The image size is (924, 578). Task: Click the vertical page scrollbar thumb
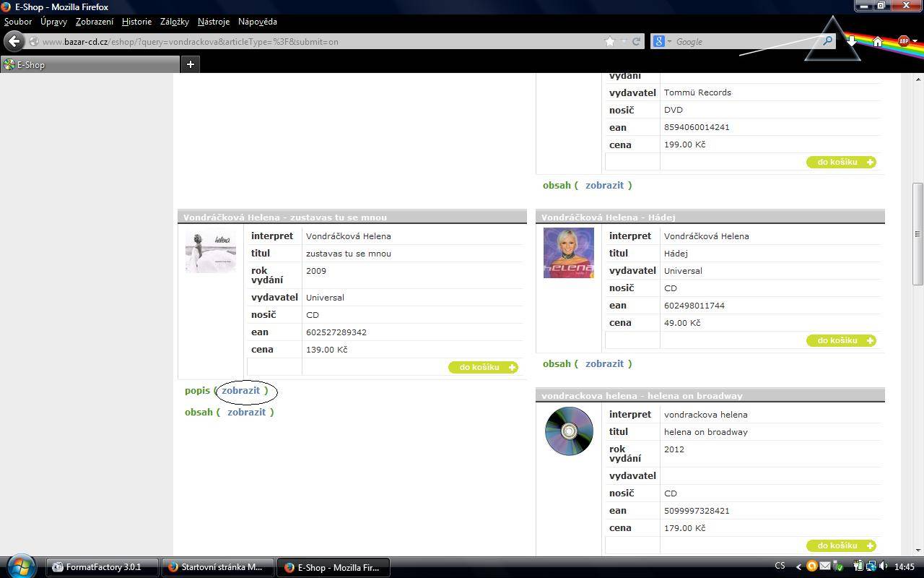(918, 233)
